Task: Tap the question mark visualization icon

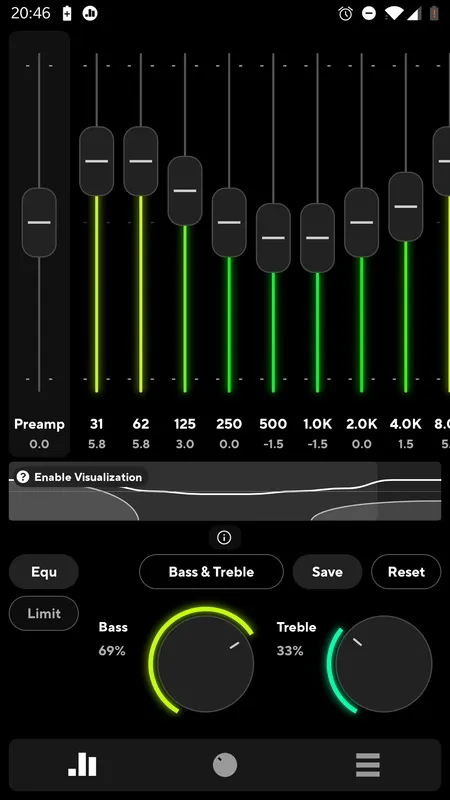Action: pyautogui.click(x=22, y=477)
